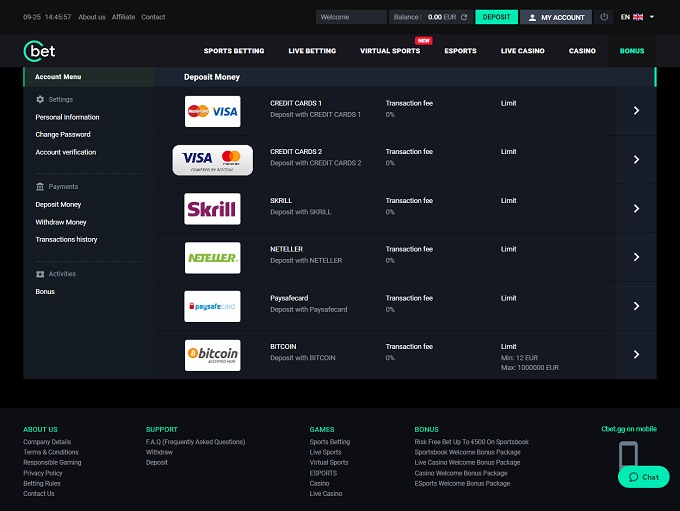Viewport: 680px width, 511px height.
Task: Click Company Details footer link
Action: [47, 442]
